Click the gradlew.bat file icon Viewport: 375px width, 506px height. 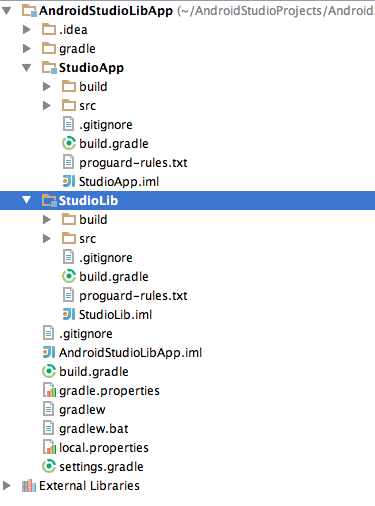coord(48,428)
